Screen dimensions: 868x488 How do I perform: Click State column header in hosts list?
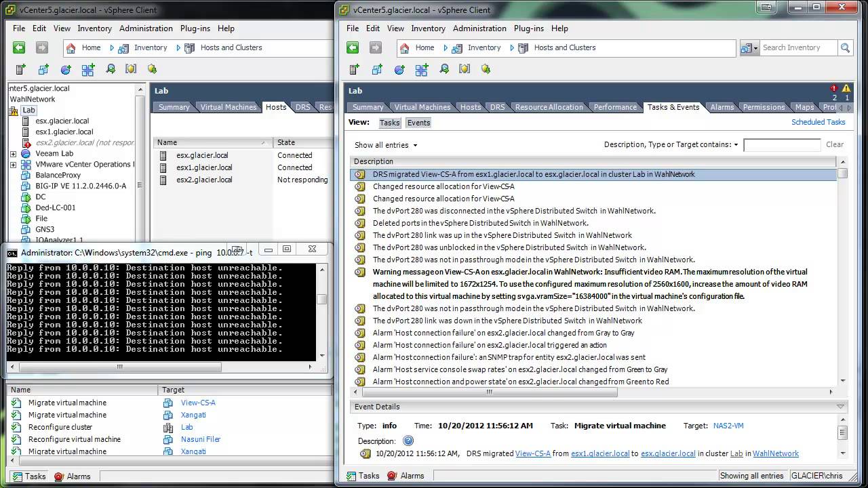click(x=303, y=142)
